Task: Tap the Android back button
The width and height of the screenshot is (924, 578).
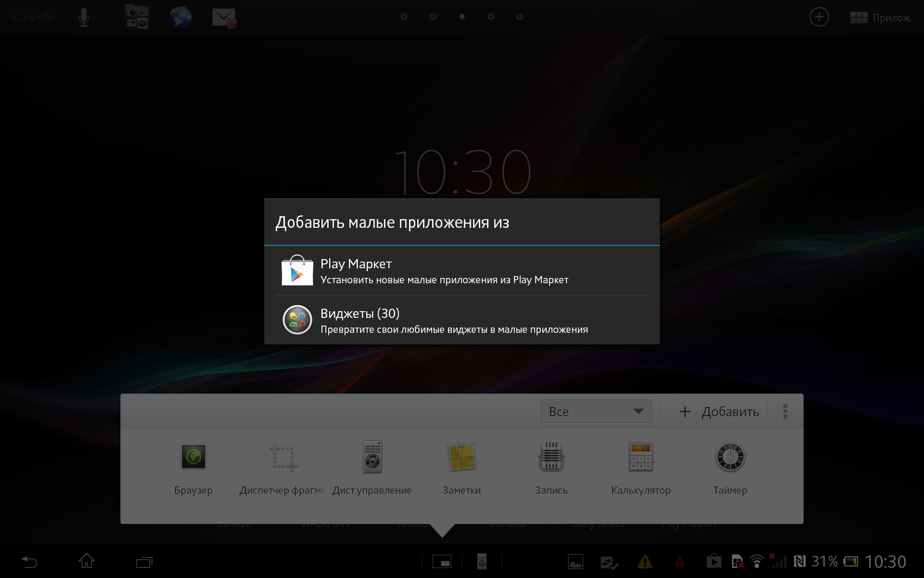Action: (29, 562)
